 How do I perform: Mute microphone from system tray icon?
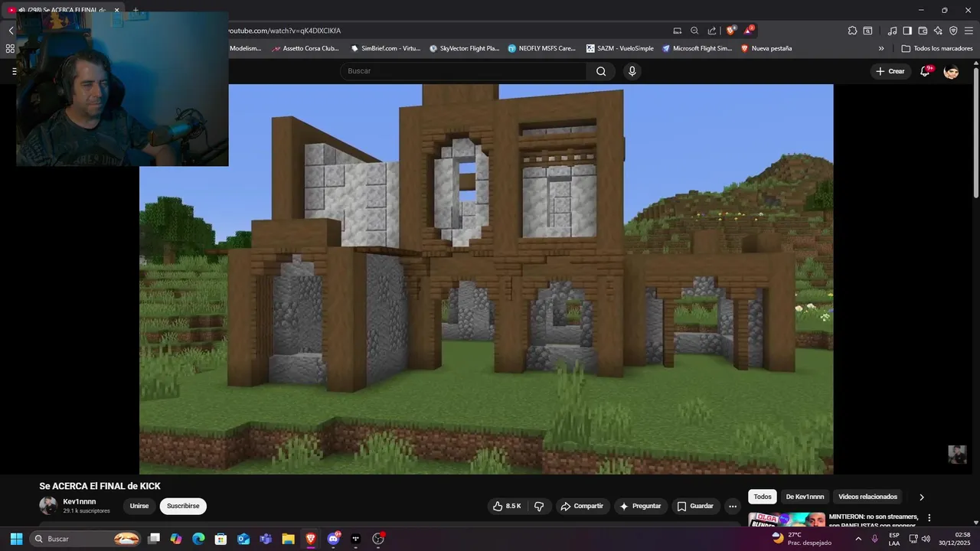pos(874,539)
